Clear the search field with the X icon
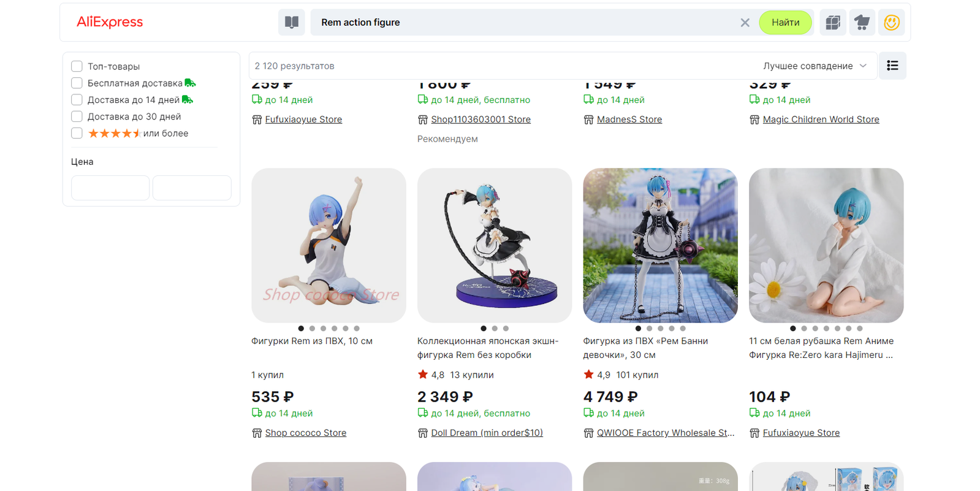Screen dimensions: 980x491 (x=745, y=23)
